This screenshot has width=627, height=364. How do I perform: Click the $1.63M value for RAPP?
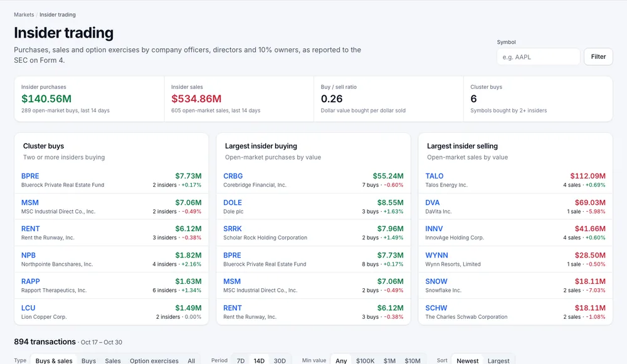(188, 281)
